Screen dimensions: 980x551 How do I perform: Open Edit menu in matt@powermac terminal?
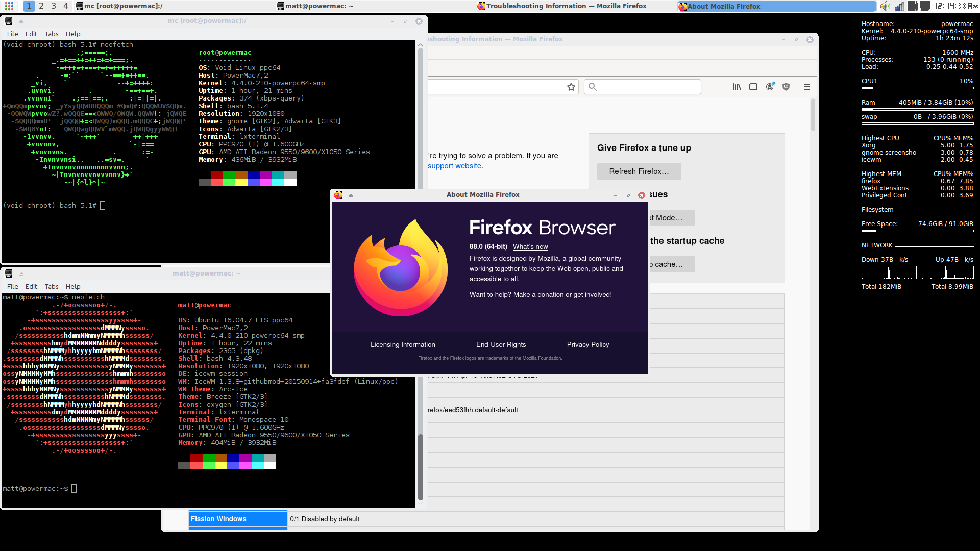32,287
